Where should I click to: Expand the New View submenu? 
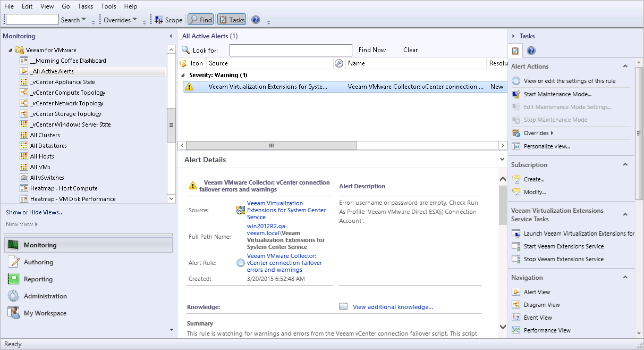coord(22,224)
